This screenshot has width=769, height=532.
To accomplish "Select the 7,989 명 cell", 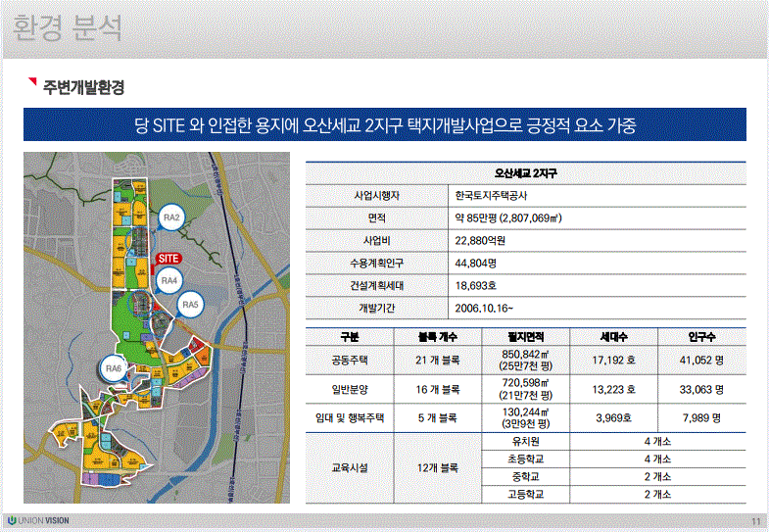I will coord(701,418).
